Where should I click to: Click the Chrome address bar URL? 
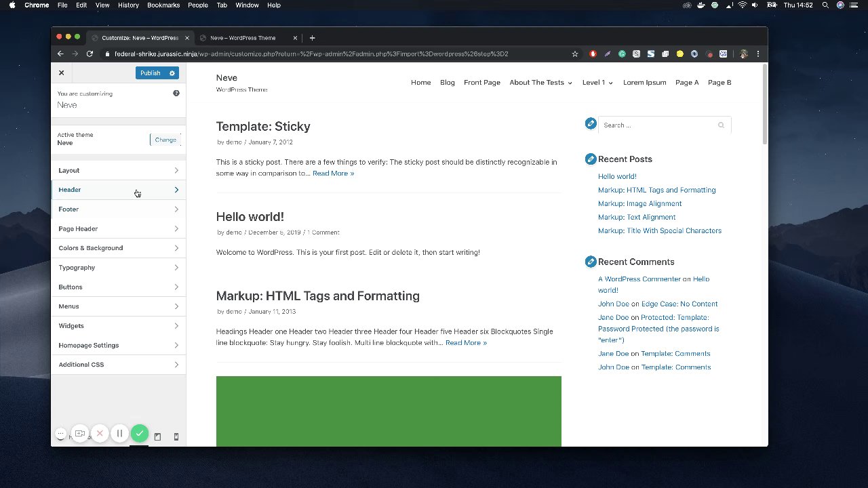[x=311, y=54]
